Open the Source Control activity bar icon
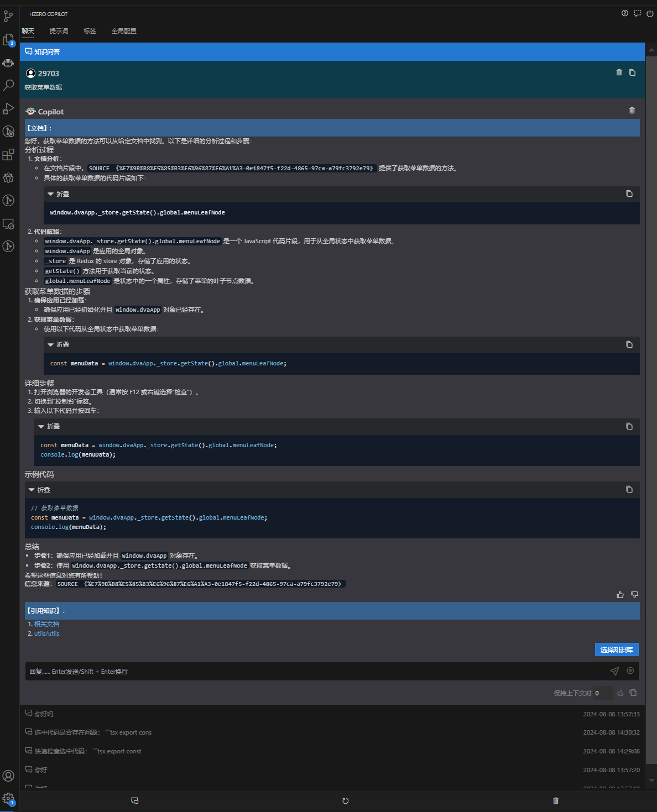Viewport: 657px width, 812px height. click(8, 16)
